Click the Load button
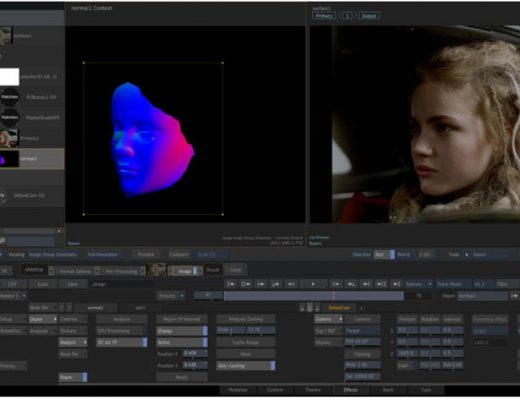Screen dimensions: 520x400 point(43,284)
